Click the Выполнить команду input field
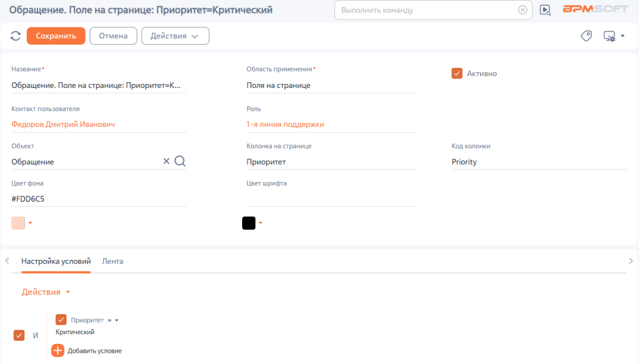The width and height of the screenshot is (639, 364). 428,10
